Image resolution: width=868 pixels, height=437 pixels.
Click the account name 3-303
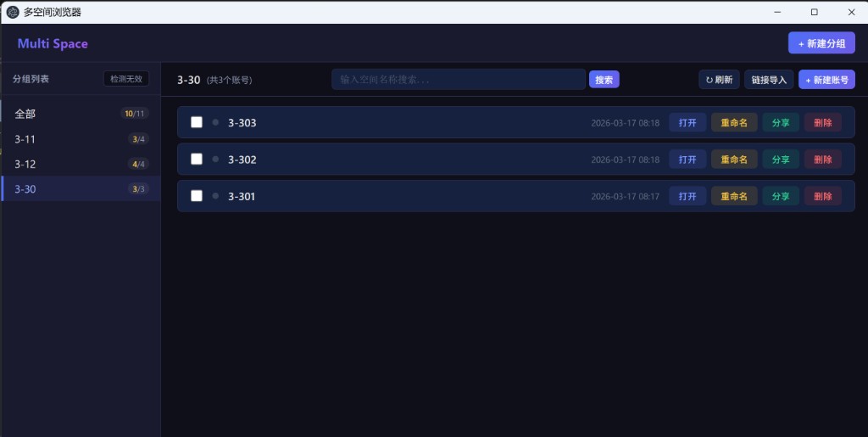point(242,123)
